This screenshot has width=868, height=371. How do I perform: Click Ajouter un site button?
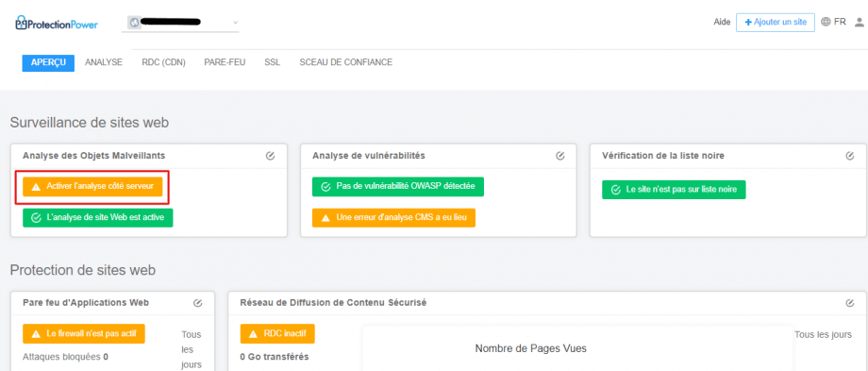tap(775, 22)
